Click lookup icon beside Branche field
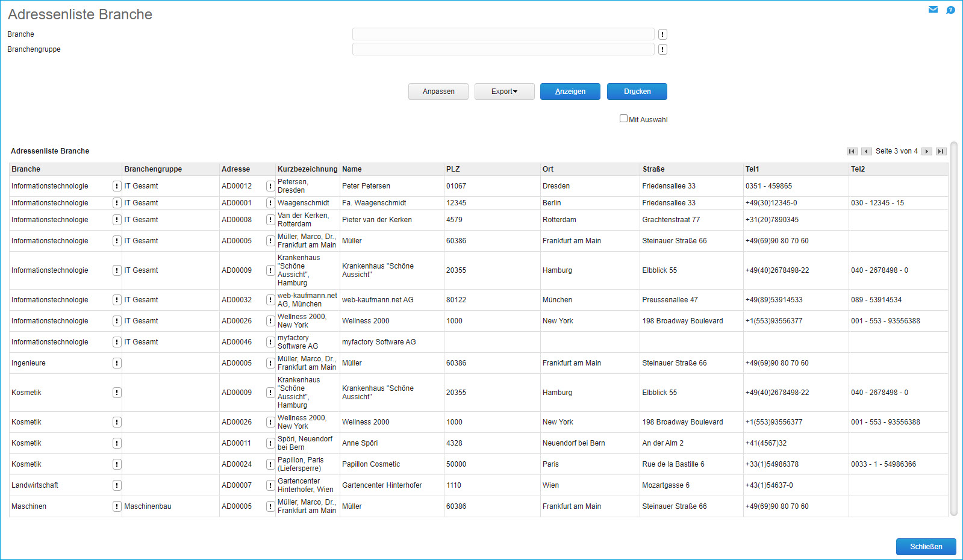The image size is (963, 560). (x=662, y=34)
